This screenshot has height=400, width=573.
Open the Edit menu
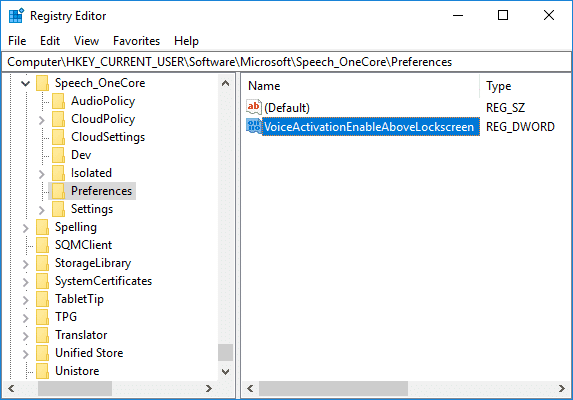click(50, 41)
